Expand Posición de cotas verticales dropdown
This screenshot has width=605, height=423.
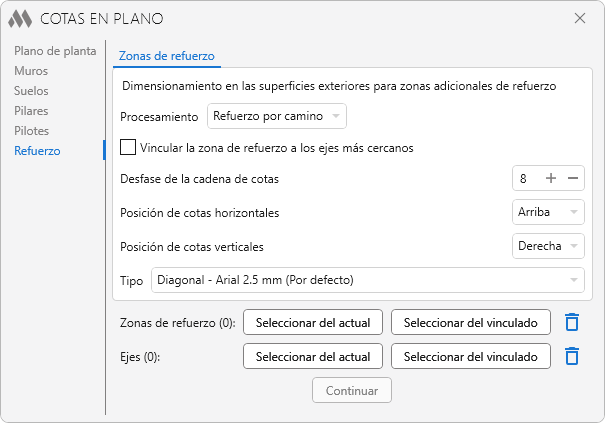click(548, 246)
